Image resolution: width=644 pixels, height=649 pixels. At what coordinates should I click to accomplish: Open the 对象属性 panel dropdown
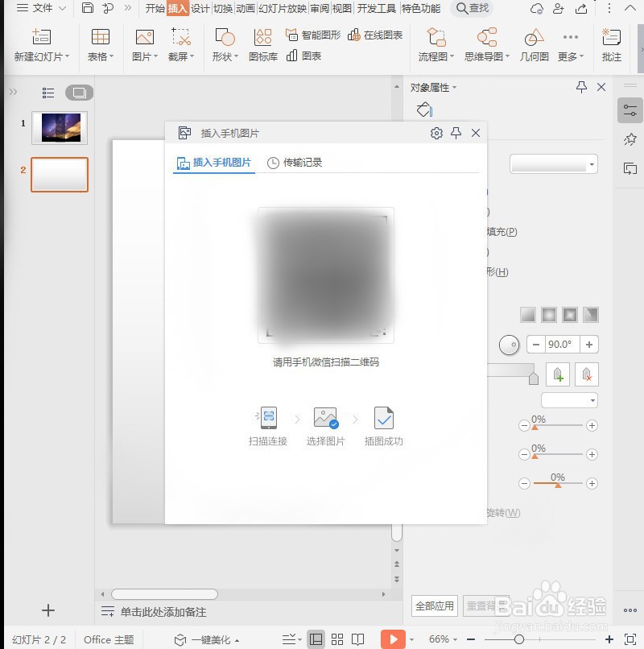(x=433, y=87)
